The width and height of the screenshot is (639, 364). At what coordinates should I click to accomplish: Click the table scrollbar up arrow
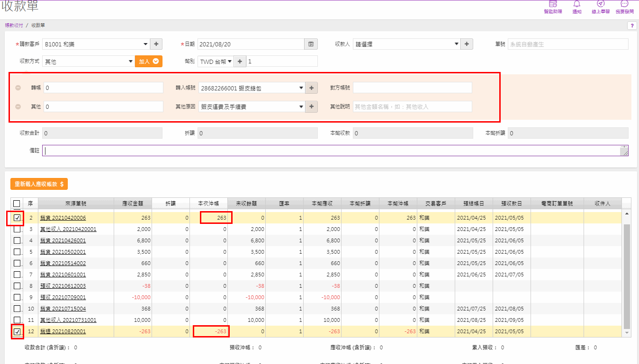pyautogui.click(x=627, y=214)
